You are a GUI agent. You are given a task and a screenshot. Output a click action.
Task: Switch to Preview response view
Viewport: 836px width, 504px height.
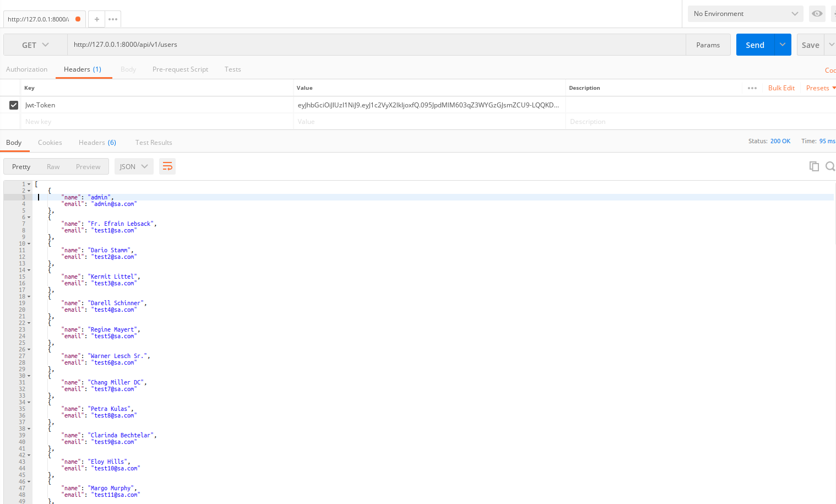click(x=88, y=166)
